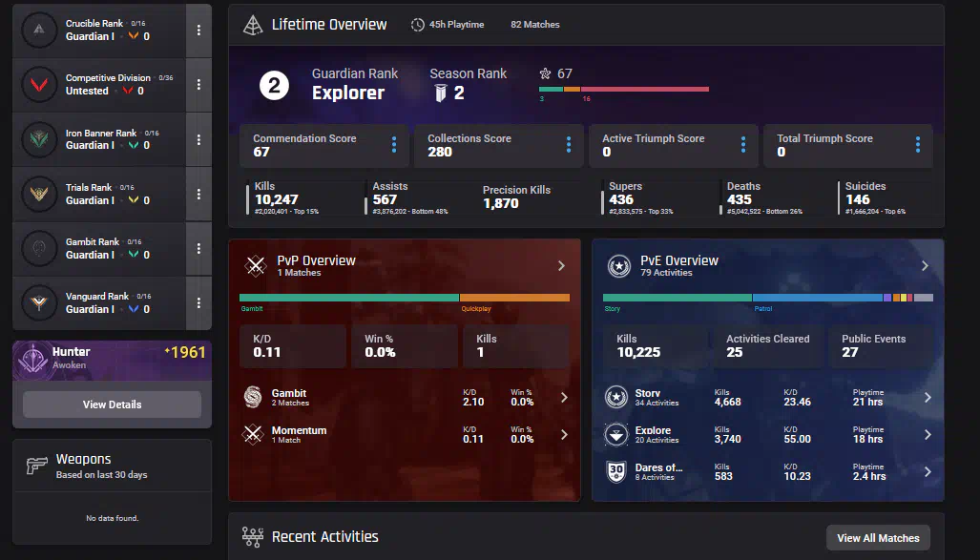Click the PvP Gambit/Quickplay distribution bar
Image resolution: width=980 pixels, height=560 pixels.
coord(405,298)
